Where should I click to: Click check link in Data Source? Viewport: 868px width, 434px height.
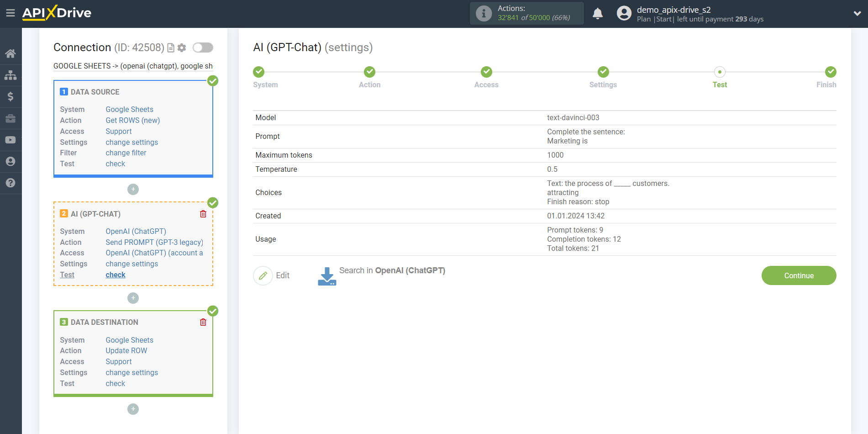point(115,164)
